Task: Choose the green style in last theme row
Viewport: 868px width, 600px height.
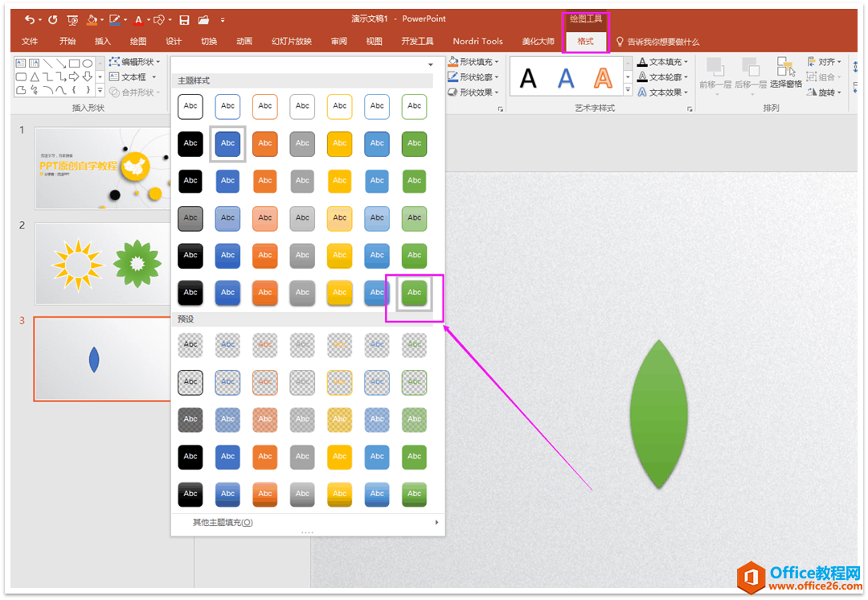Action: coord(414,293)
